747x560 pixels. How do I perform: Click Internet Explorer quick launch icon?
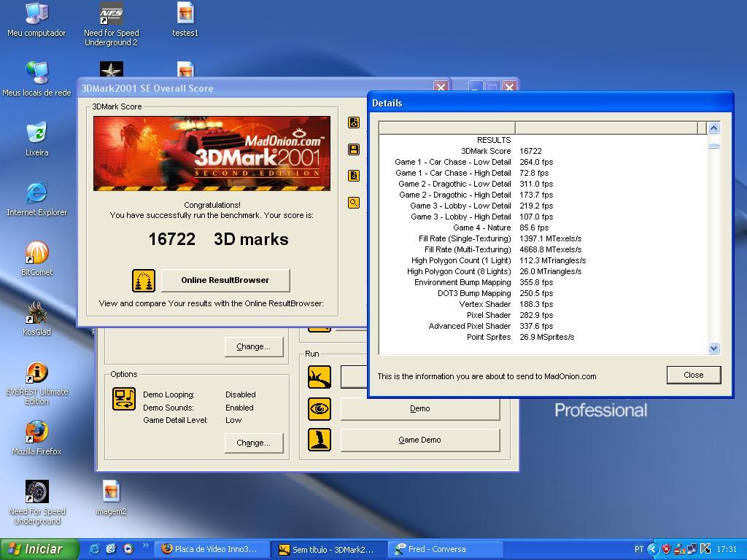(94, 549)
